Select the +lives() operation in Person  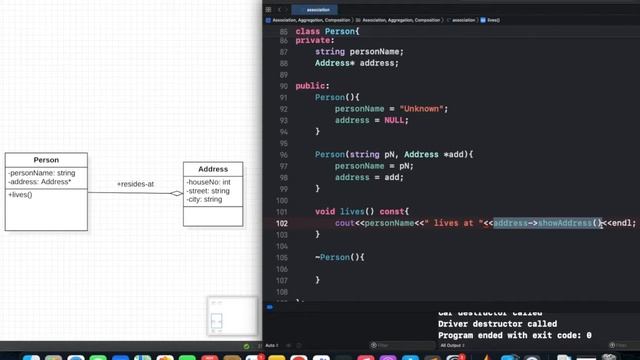tap(20, 195)
